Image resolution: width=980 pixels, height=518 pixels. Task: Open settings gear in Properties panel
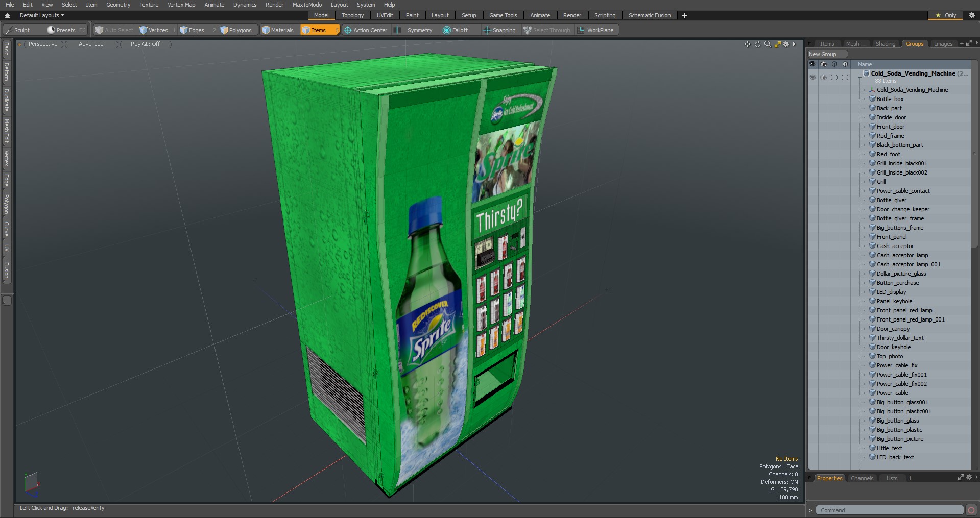click(x=969, y=477)
